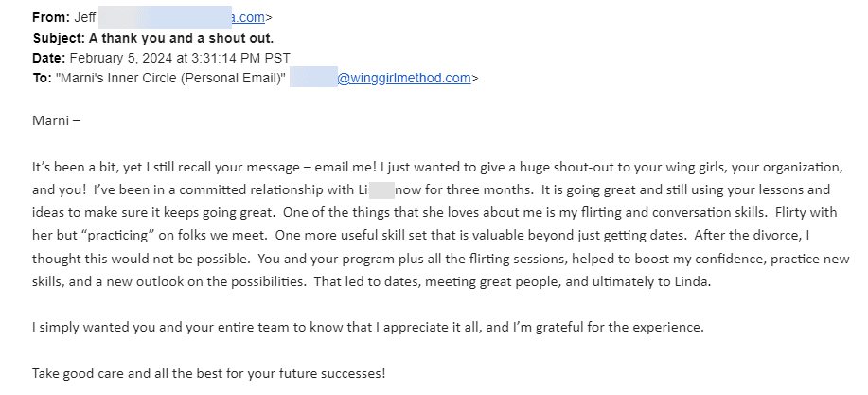Viewport: 868px width, 395px height.
Task: Click the timestamp "February 5, 2024 at 3:31:14 PM PST"
Action: [180, 58]
